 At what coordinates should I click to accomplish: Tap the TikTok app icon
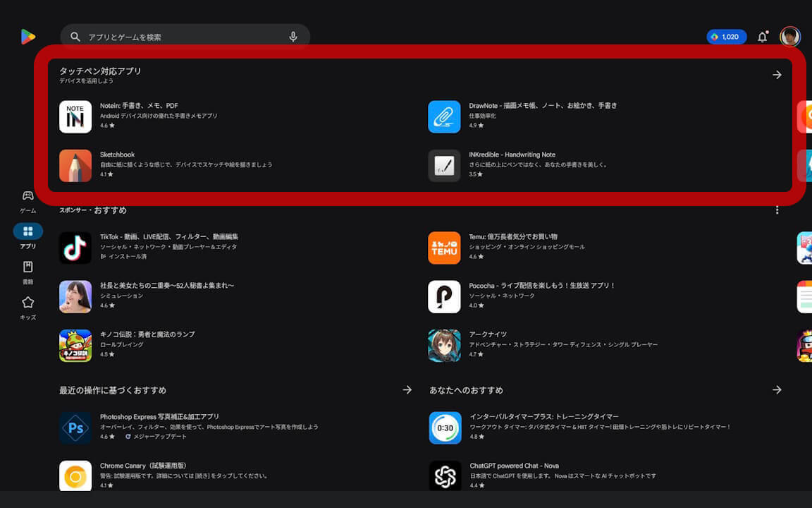[75, 248]
